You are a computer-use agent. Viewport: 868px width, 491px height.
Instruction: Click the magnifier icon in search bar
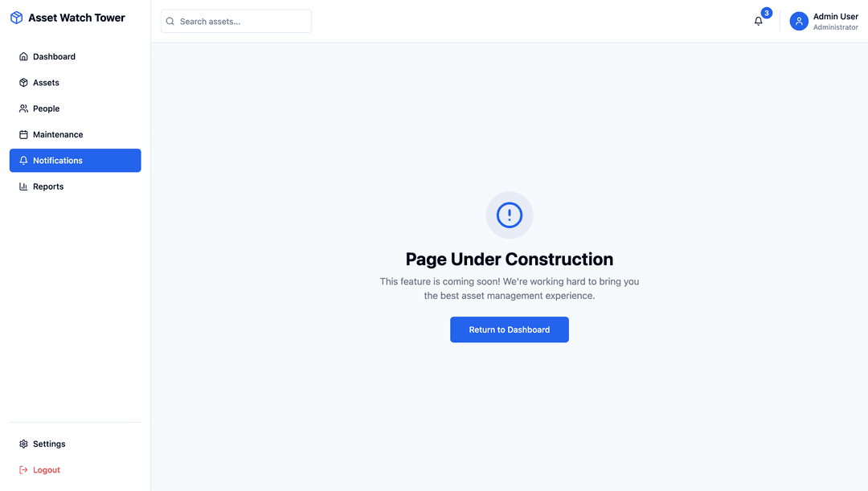[x=170, y=22]
